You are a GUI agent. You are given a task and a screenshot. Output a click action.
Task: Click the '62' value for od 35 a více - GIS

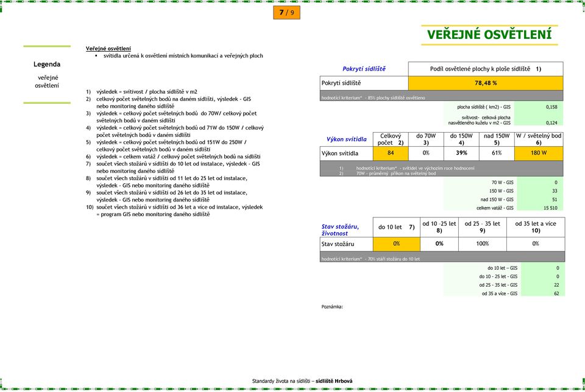tap(556, 293)
